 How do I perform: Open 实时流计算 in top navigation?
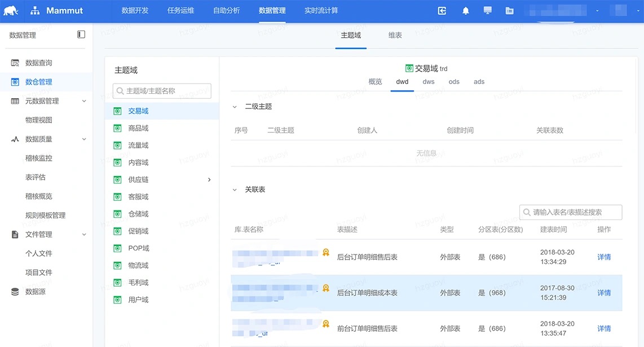tap(321, 11)
